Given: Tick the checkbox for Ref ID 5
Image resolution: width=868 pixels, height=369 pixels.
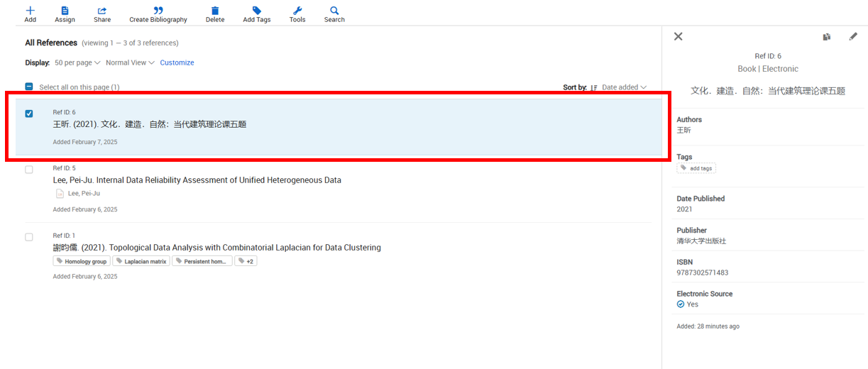Looking at the screenshot, I should pyautogui.click(x=29, y=170).
